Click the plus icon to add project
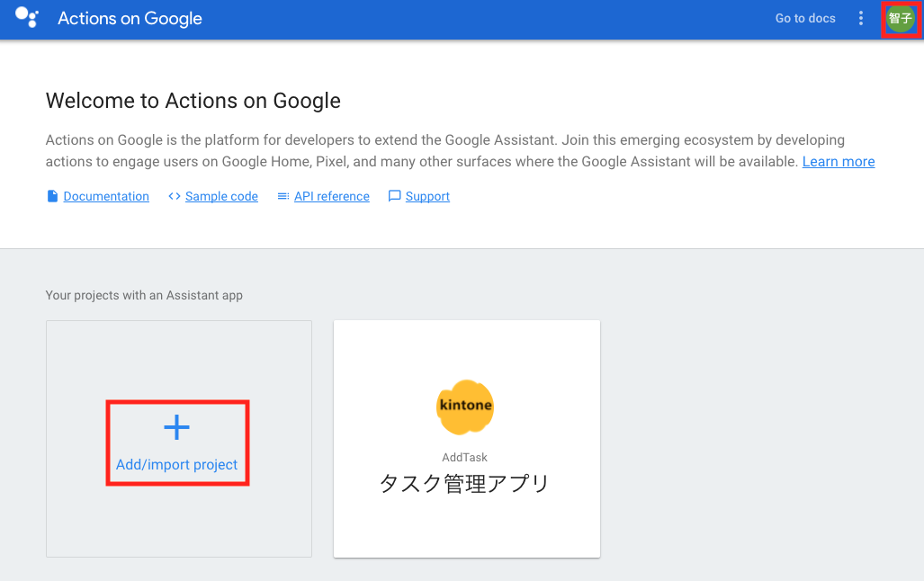Screen dimensions: 924x581 coord(176,428)
